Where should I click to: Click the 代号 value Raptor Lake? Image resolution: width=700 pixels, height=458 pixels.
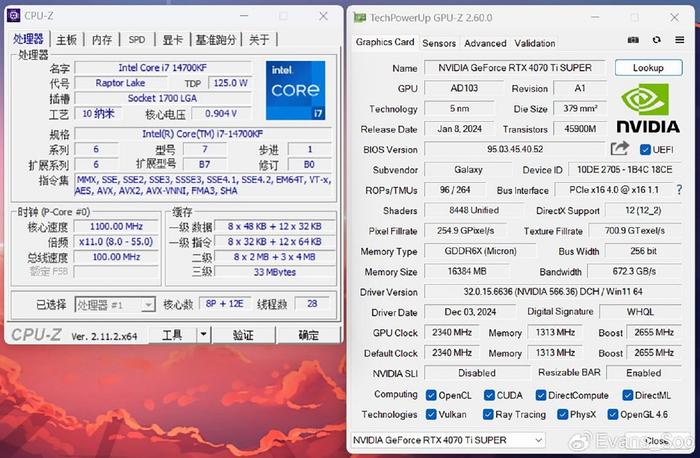click(121, 83)
